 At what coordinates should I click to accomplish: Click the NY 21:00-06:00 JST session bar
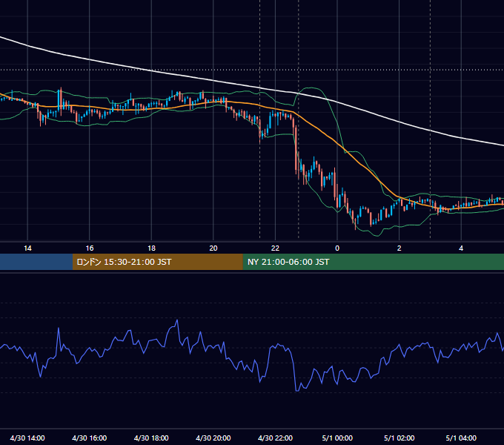[373, 262]
